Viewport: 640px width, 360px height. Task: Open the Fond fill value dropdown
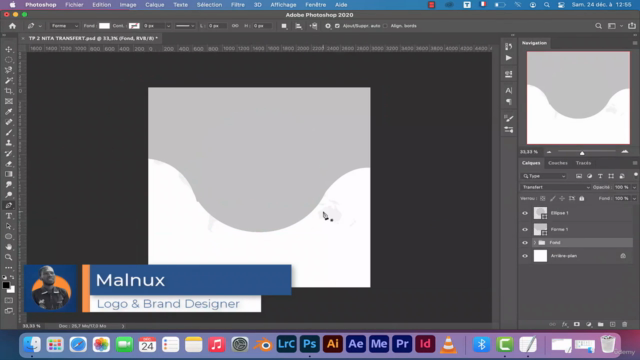click(x=634, y=198)
